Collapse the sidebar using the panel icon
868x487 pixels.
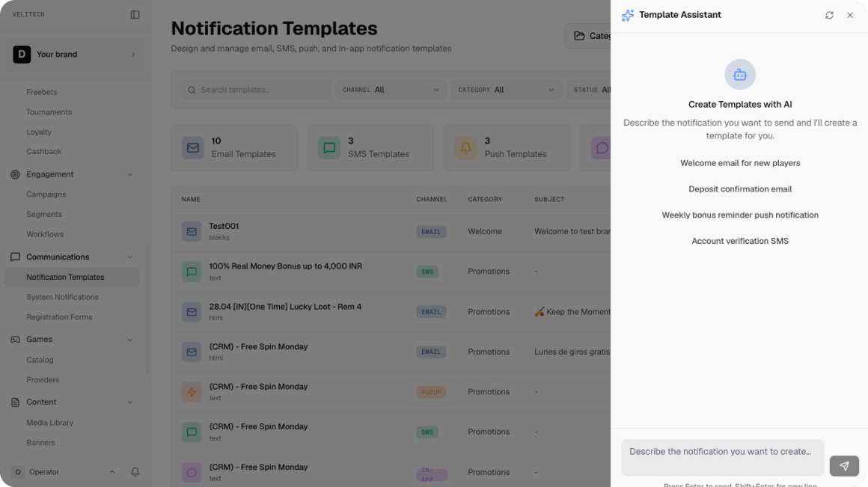(x=135, y=14)
